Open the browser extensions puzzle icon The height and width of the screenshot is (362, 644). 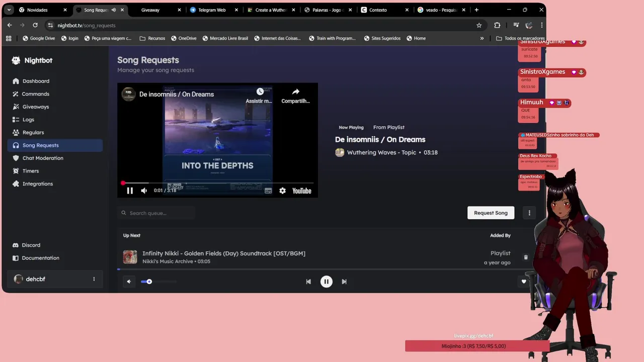coord(497,25)
